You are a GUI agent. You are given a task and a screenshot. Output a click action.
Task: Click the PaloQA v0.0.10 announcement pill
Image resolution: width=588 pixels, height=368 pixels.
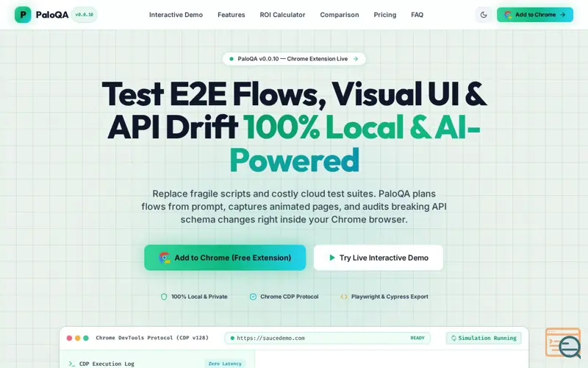pyautogui.click(x=294, y=59)
